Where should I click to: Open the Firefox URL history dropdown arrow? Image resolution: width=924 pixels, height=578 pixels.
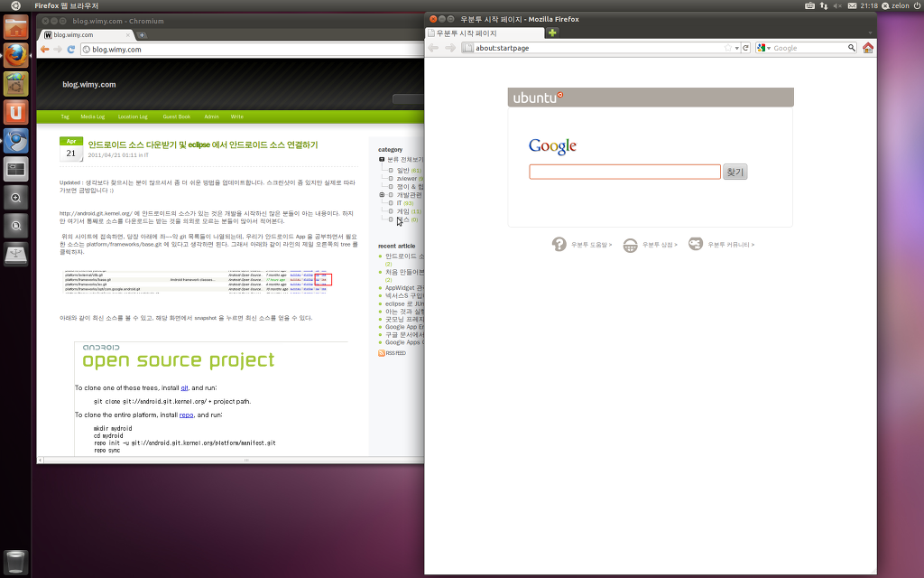(x=736, y=48)
